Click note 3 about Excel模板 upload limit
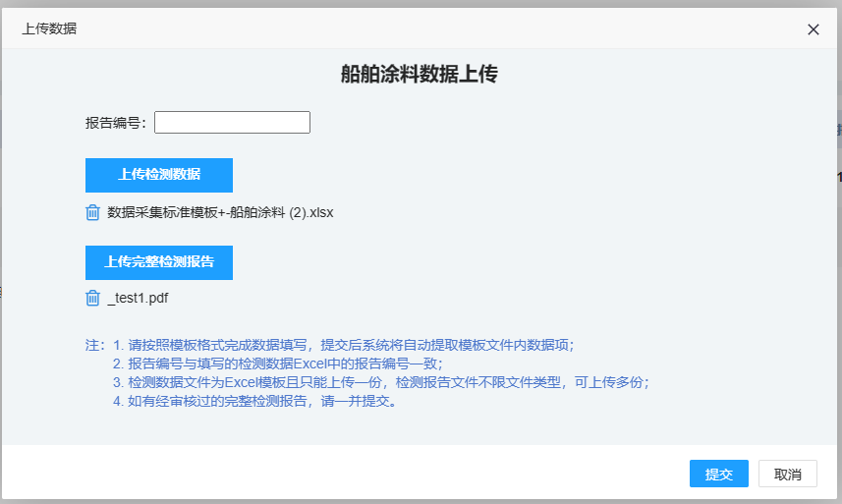 380,382
